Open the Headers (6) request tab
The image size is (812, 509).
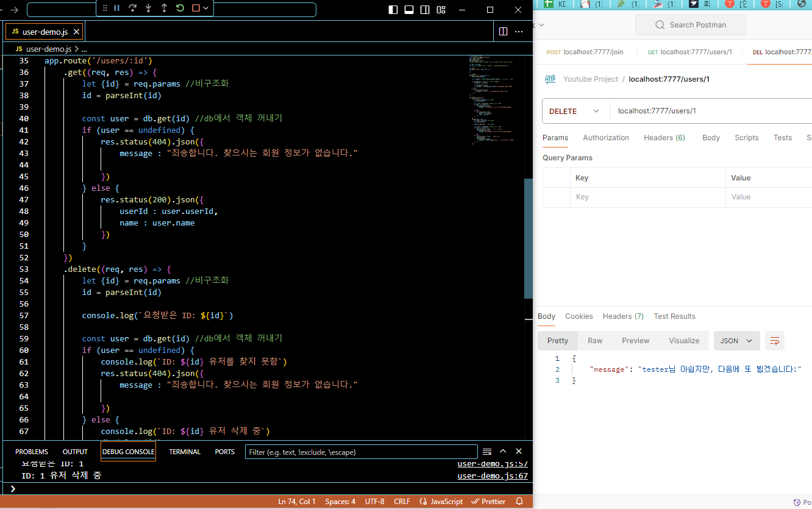click(x=664, y=138)
